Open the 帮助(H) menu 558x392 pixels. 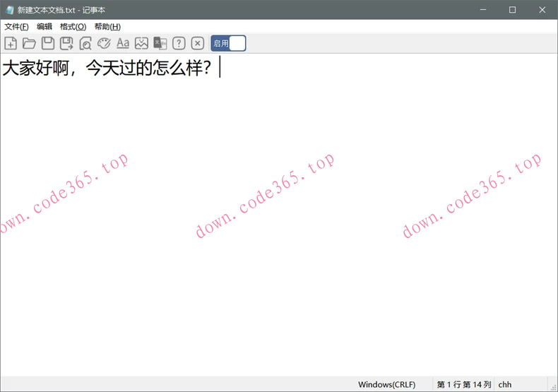tap(107, 27)
